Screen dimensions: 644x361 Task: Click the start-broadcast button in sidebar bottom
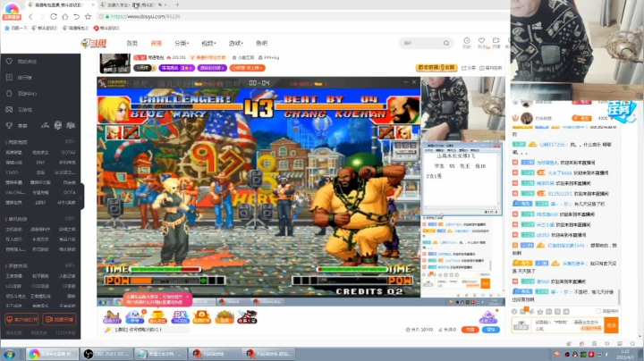(x=60, y=319)
